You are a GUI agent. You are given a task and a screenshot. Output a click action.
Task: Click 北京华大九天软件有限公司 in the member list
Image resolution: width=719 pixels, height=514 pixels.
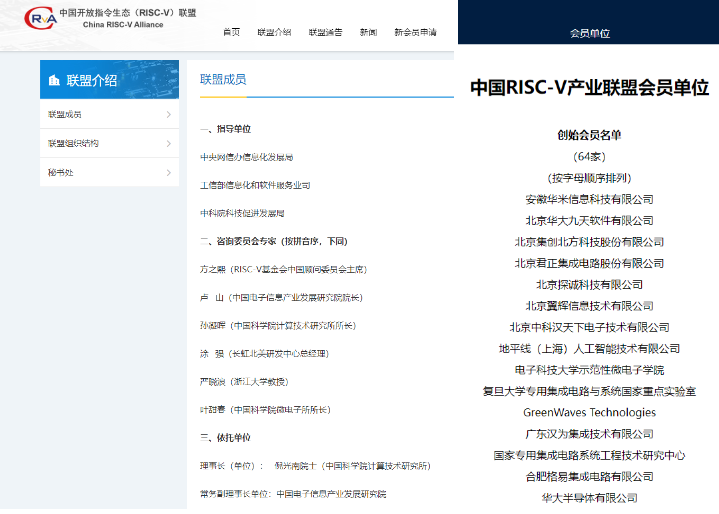coord(589,220)
